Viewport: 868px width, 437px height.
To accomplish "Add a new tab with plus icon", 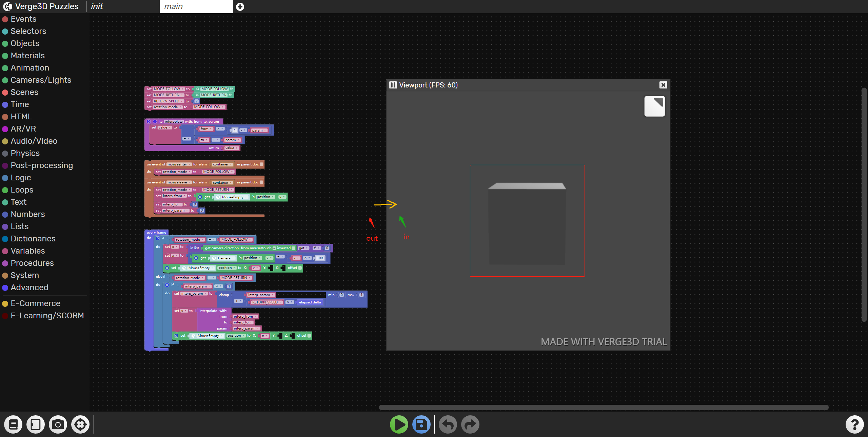I will point(240,7).
